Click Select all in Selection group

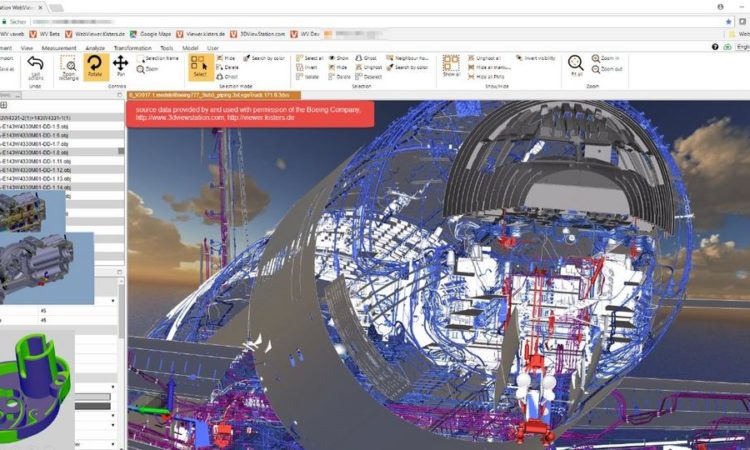[310, 58]
